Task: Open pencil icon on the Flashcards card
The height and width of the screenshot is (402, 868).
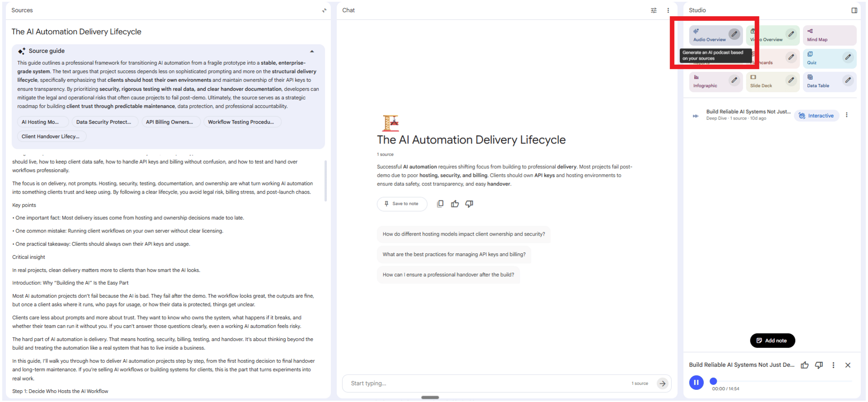Action: (791, 57)
